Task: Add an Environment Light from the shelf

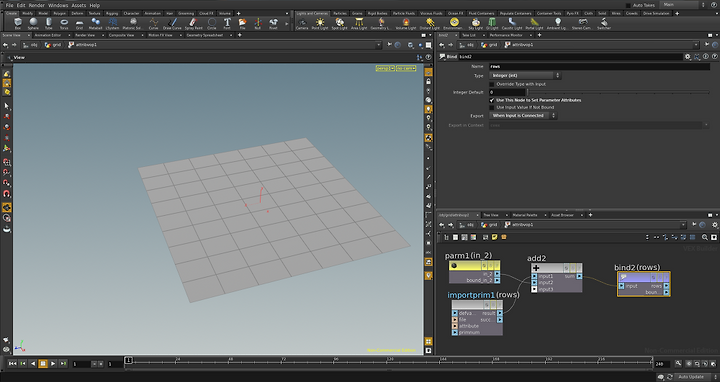Action: (454, 23)
